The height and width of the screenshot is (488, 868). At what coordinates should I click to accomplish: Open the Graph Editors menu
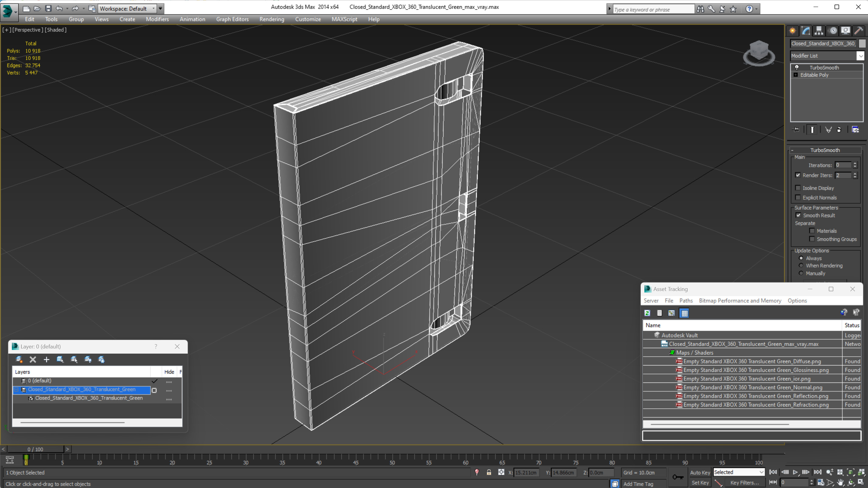(x=232, y=19)
